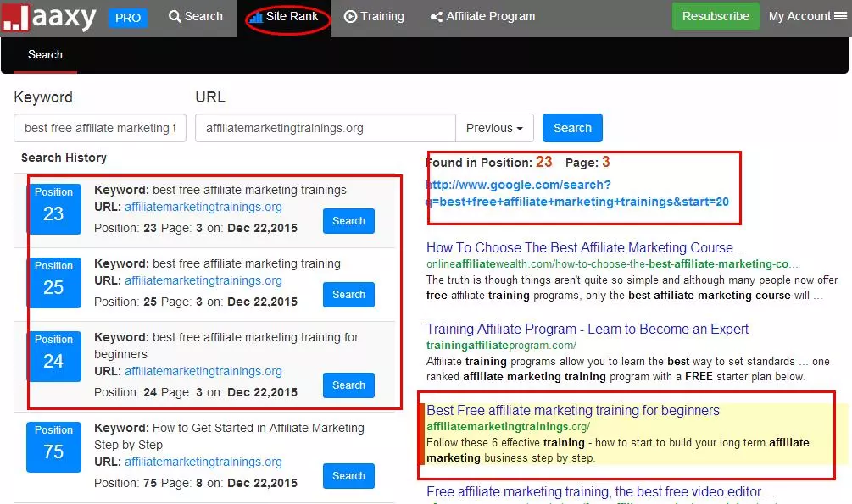Open the My Account menu
852x504 pixels.
807,16
